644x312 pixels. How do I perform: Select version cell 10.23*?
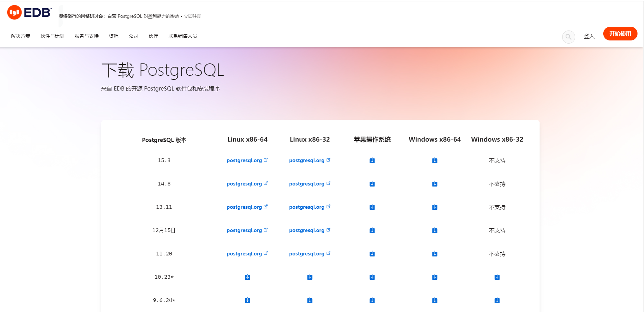point(164,277)
